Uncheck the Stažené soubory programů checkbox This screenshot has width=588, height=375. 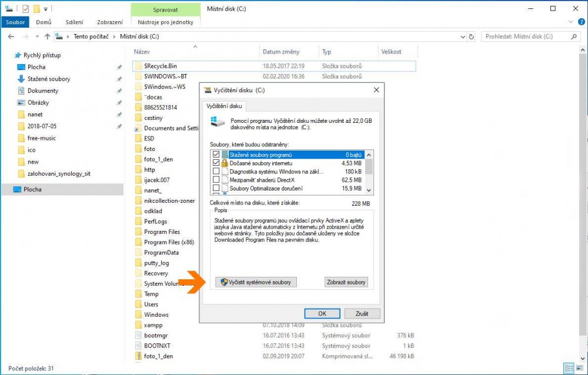coord(216,155)
